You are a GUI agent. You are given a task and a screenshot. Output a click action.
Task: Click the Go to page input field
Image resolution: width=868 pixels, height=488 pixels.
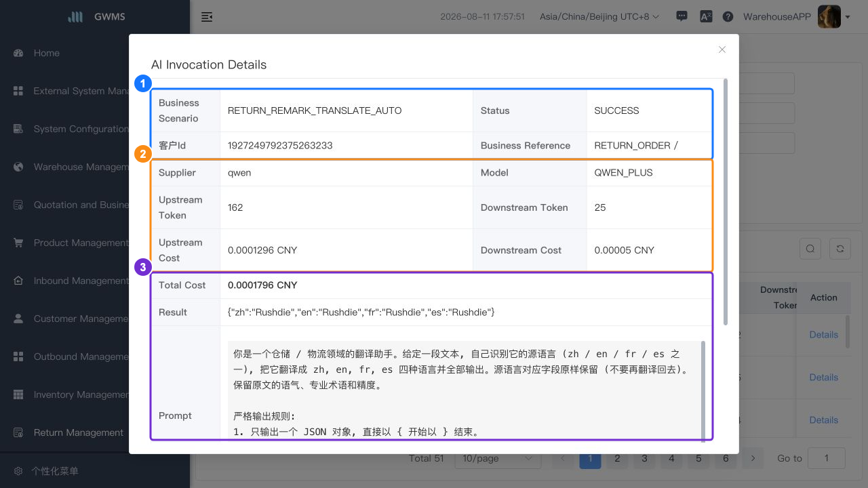click(x=827, y=458)
